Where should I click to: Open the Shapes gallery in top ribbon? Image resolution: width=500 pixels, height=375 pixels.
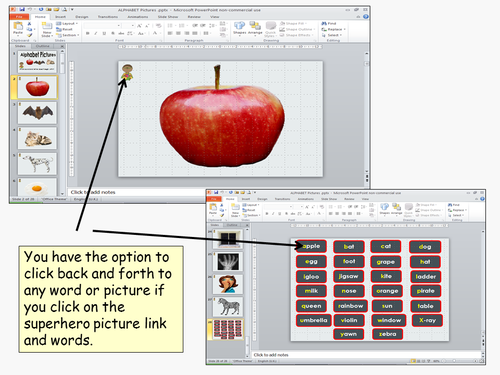coord(239,28)
